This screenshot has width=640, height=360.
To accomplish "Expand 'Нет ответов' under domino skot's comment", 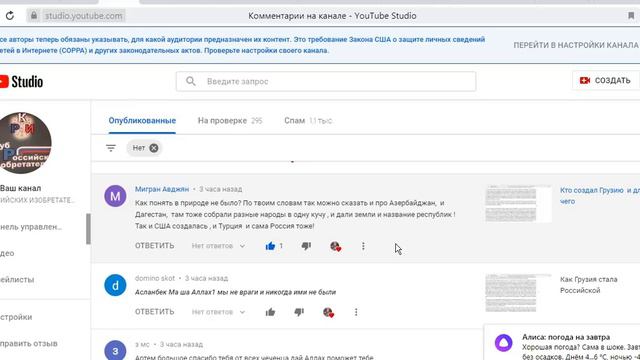I will click(x=218, y=312).
